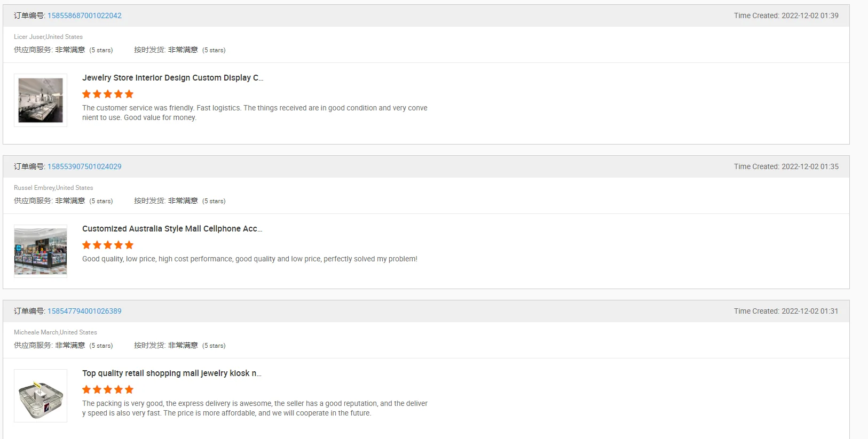Click the Jewelry Store Interior product thumbnail
The image size is (868, 439).
(x=41, y=100)
